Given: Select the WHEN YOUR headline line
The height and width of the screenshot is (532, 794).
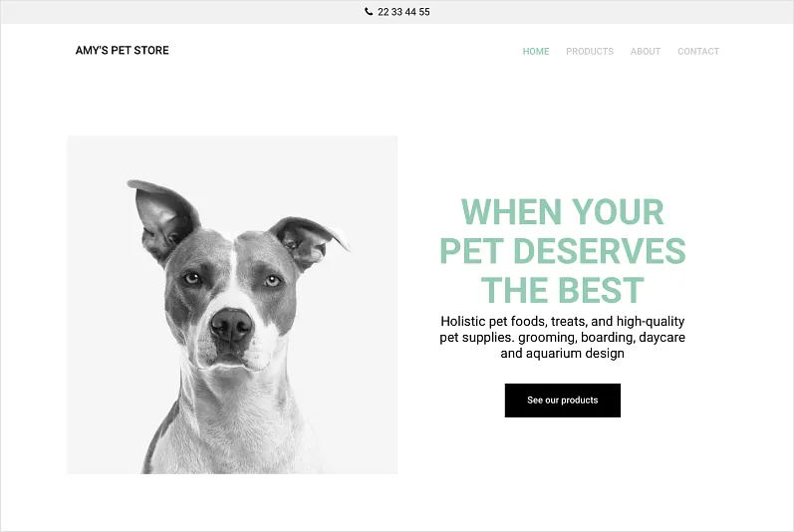Looking at the screenshot, I should pyautogui.click(x=562, y=211).
